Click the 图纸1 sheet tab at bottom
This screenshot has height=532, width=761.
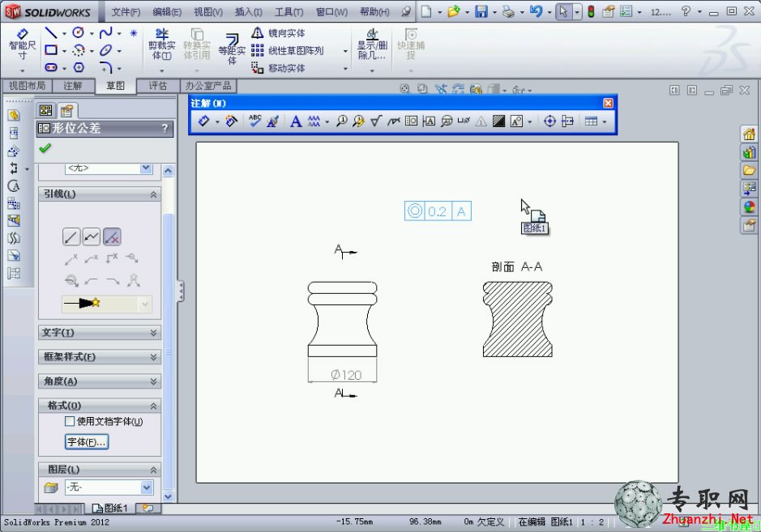110,508
